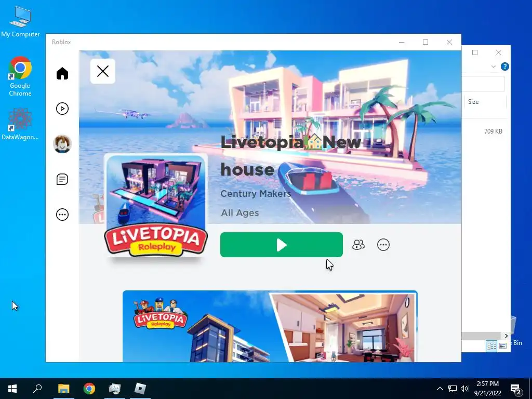Screen dimensions: 532x399
Task: Open the Livetopia apartment preview image
Action: 270,326
